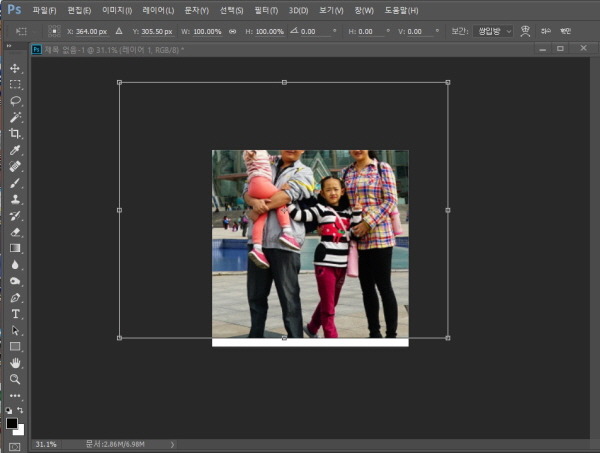Swap foreground and background colors
This screenshot has height=453, width=600.
20,410
